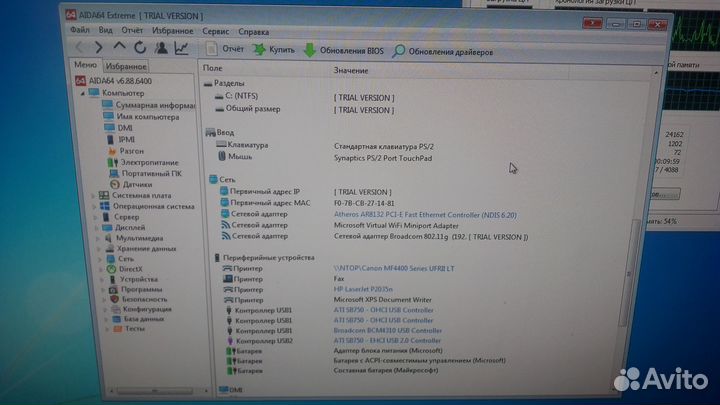Click the Безопасность shield icon

click(114, 299)
